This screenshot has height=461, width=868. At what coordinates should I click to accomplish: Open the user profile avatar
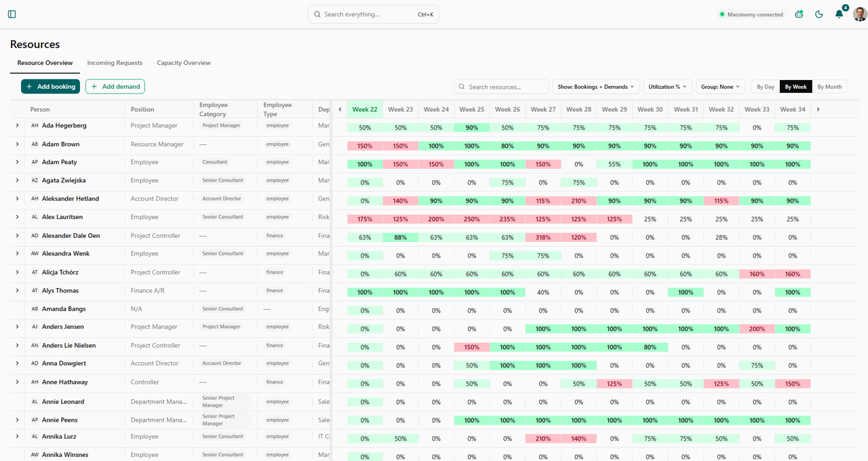[x=860, y=14]
